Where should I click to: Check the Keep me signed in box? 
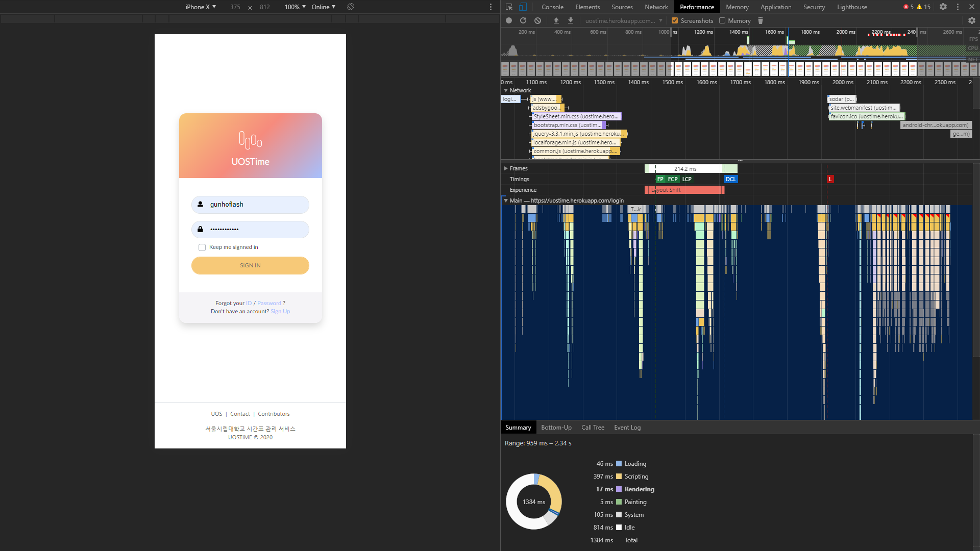coord(202,247)
